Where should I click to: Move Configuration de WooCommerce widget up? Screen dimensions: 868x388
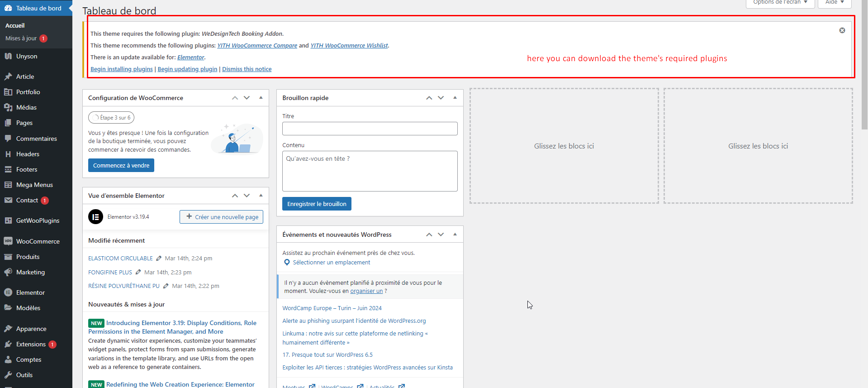click(x=235, y=98)
